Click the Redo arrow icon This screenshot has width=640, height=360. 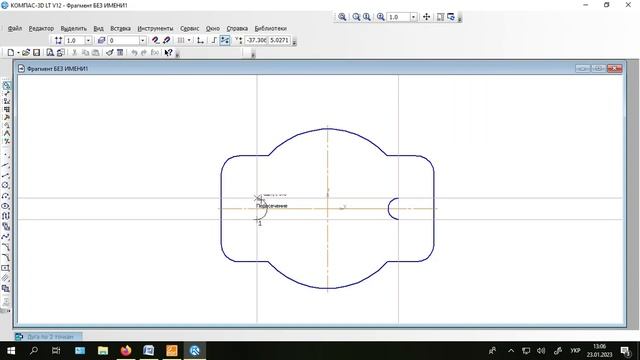(x=144, y=53)
